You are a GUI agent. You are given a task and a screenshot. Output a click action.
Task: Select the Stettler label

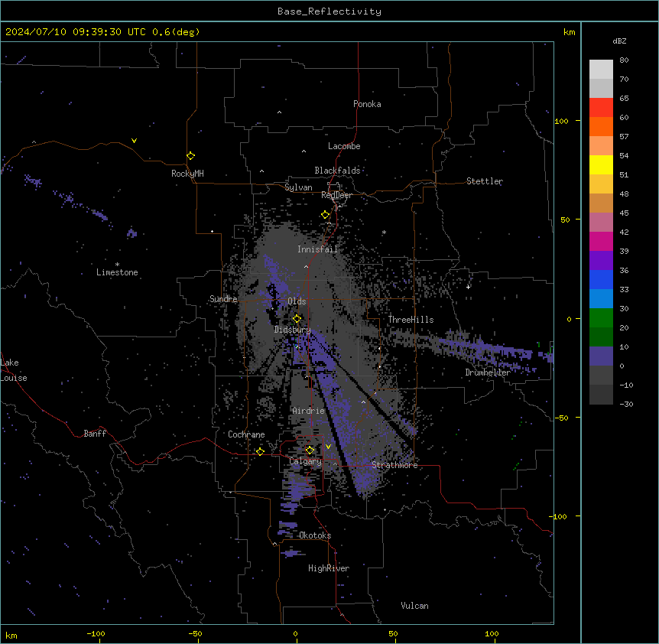[x=485, y=181]
